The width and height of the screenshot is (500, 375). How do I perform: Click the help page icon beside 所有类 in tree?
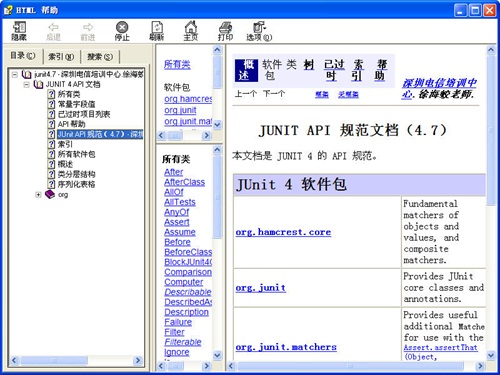51,94
